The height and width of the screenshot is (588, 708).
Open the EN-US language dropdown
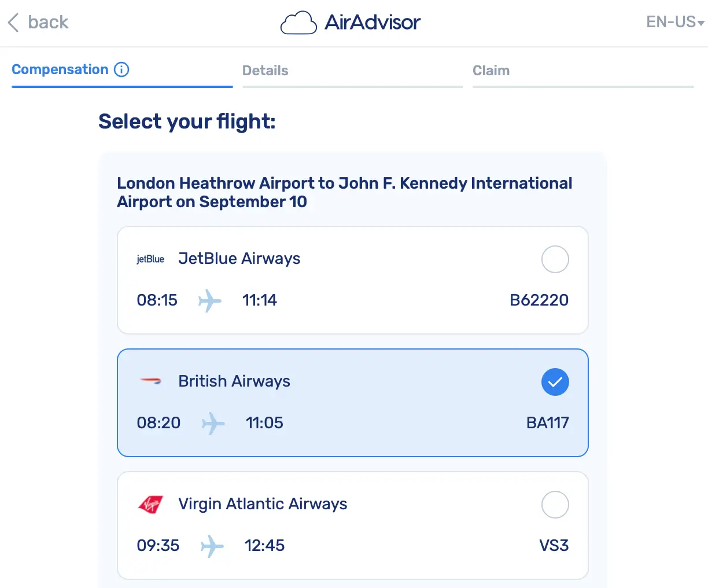click(671, 22)
